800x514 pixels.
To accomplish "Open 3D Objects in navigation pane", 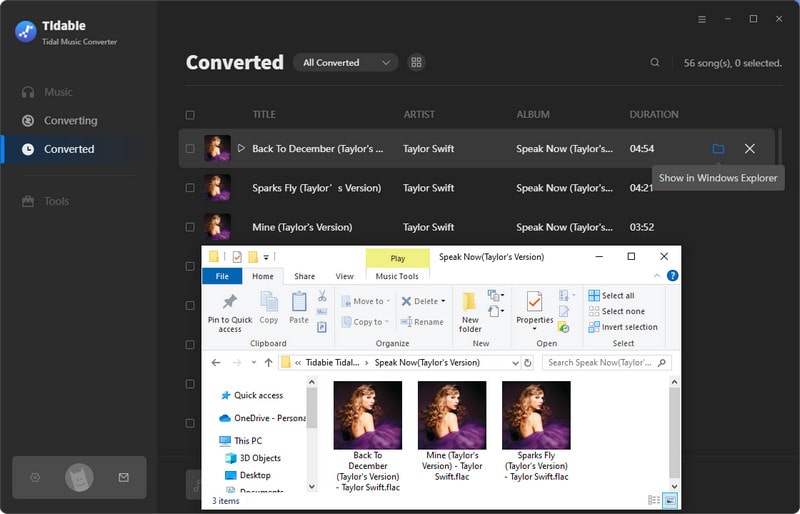I will (x=253, y=458).
